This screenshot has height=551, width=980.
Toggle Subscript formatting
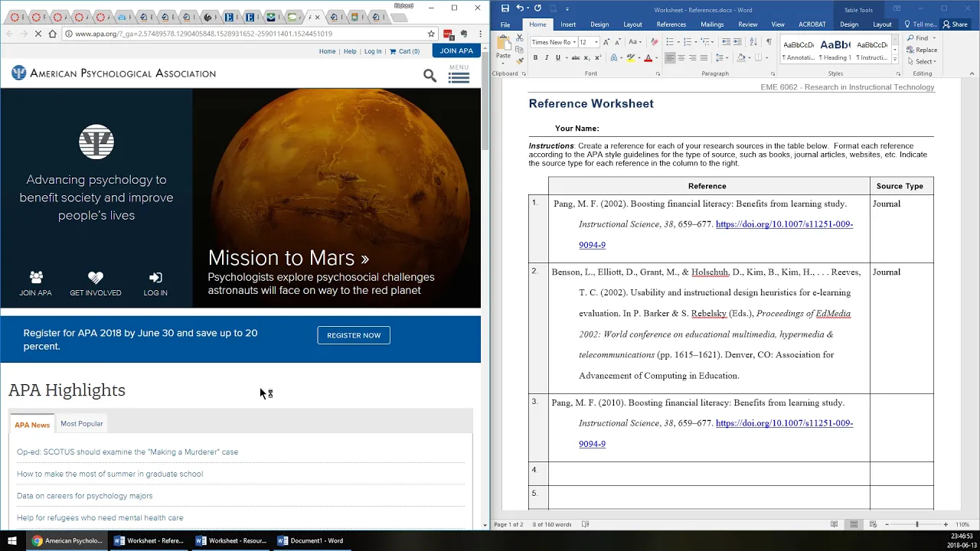[x=586, y=58]
